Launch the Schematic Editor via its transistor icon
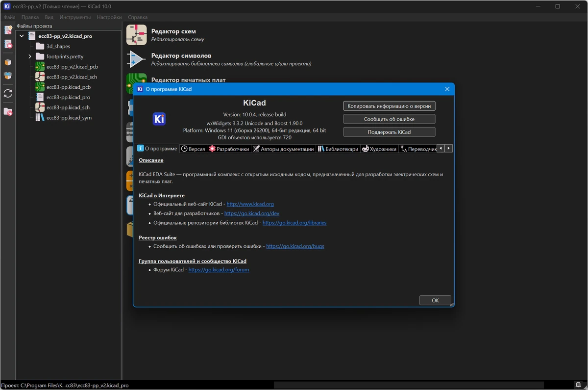Screen dimensions: 588x390 coord(136,35)
